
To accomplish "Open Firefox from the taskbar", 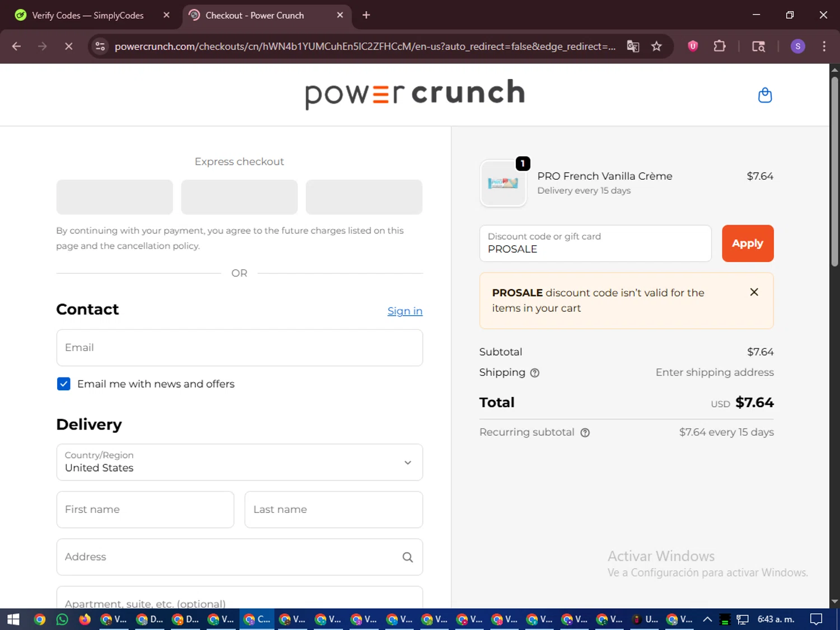I will point(85,619).
